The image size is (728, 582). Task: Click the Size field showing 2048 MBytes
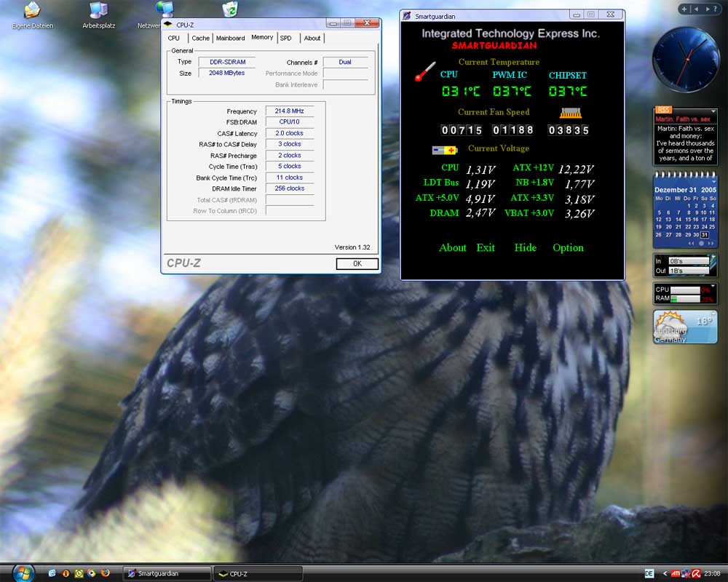click(227, 73)
